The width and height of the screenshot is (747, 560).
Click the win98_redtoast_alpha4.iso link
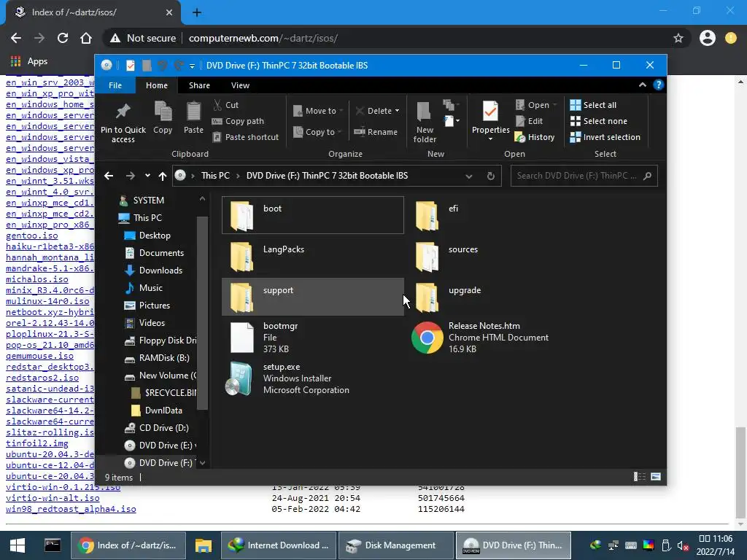point(71,509)
